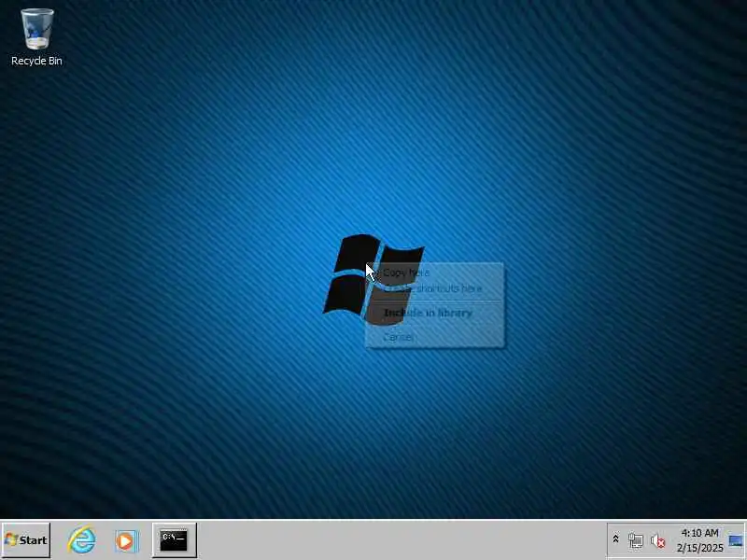Open the clock showing 4:10 AM

(x=699, y=540)
